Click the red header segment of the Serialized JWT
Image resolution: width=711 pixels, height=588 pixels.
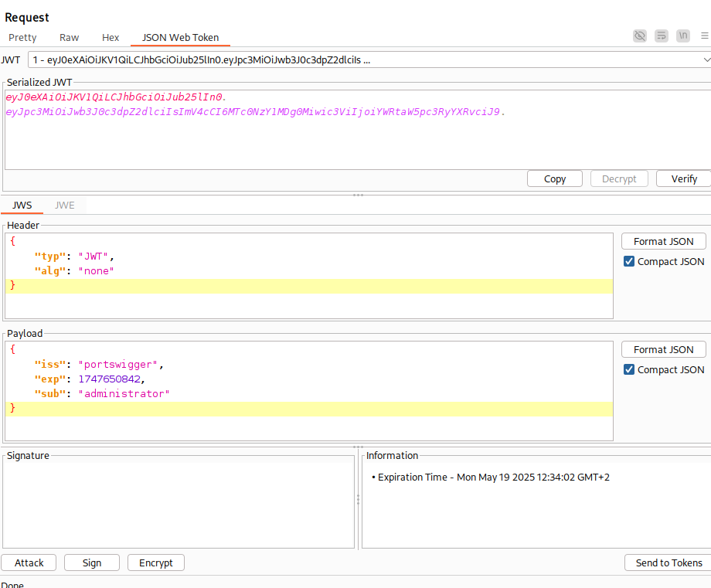(x=114, y=97)
